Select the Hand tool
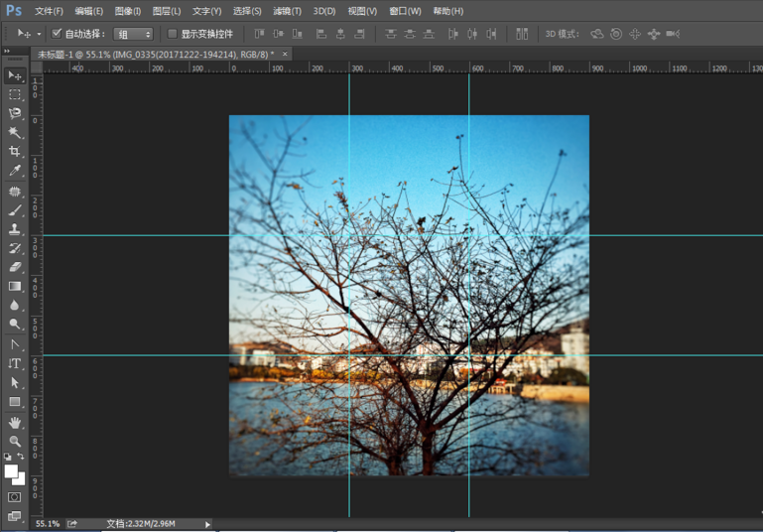This screenshot has width=763, height=532. click(15, 423)
